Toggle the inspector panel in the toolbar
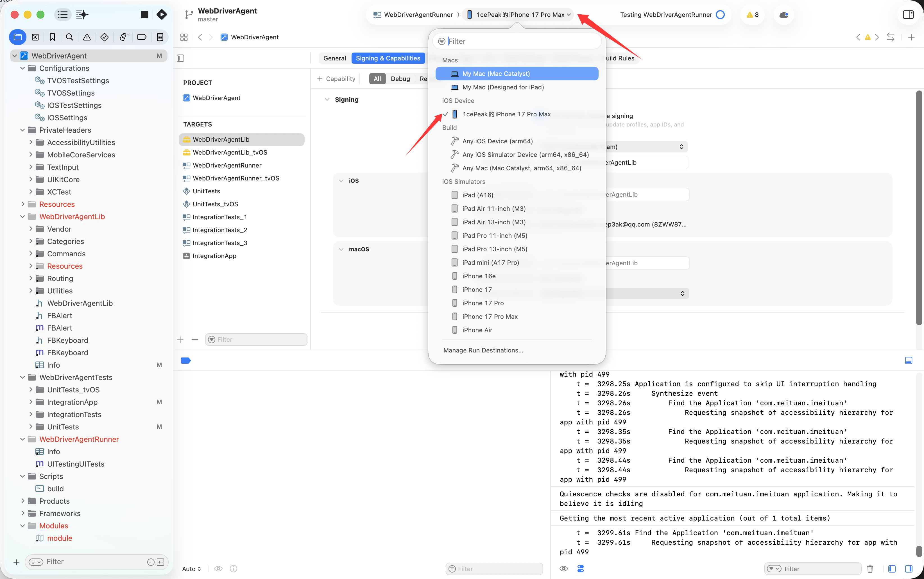 [908, 15]
